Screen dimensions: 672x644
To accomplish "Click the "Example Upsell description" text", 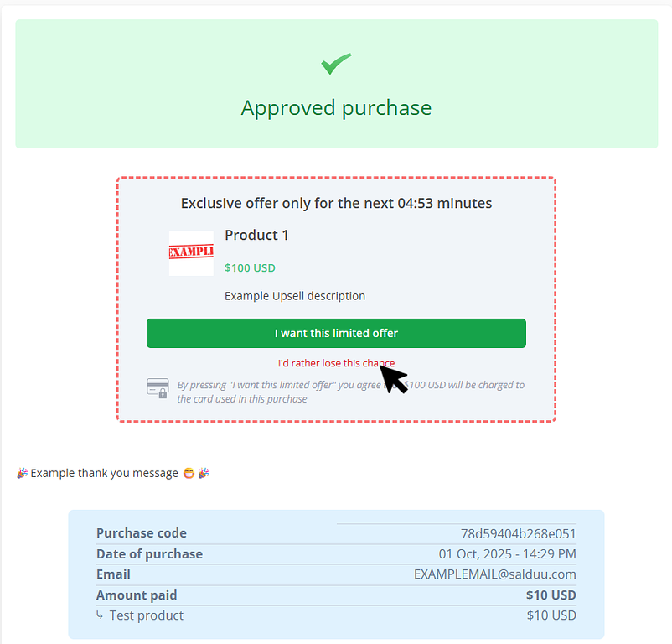I will tap(295, 296).
